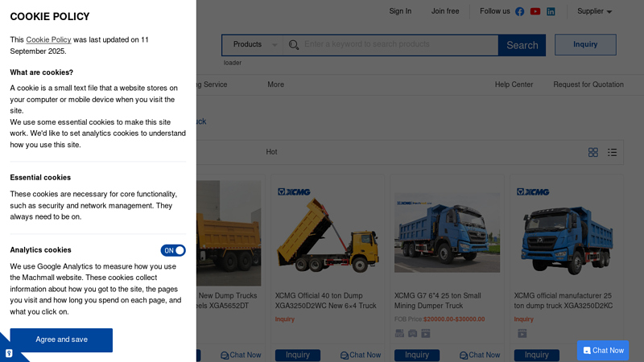This screenshot has width=644, height=362.
Task: Switch to list view layout icon
Action: point(612,152)
